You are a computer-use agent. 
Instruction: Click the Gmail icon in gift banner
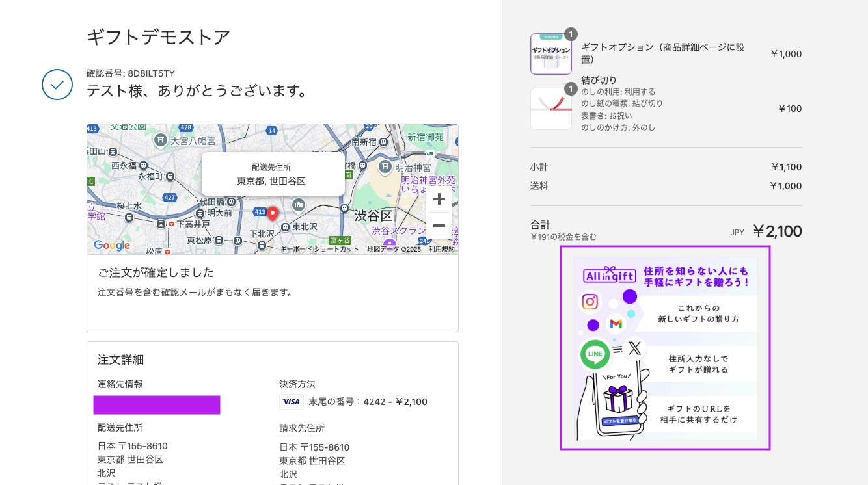coord(616,324)
